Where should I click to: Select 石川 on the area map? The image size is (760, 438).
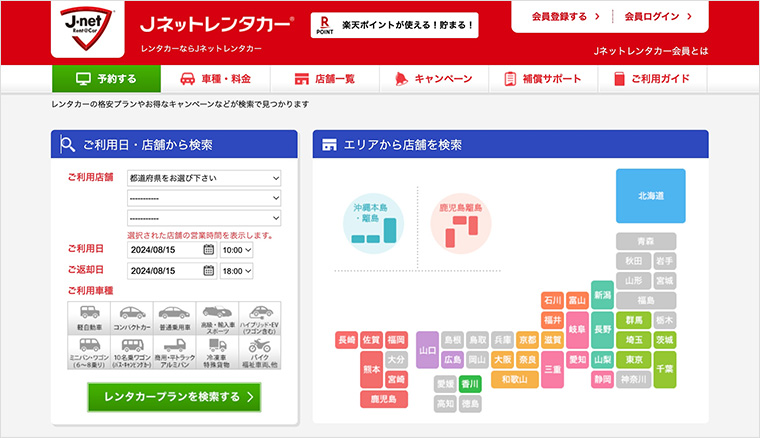coord(553,300)
